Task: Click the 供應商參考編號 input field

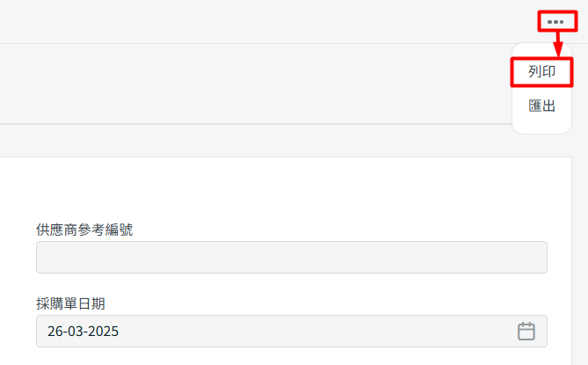Action: click(x=292, y=258)
